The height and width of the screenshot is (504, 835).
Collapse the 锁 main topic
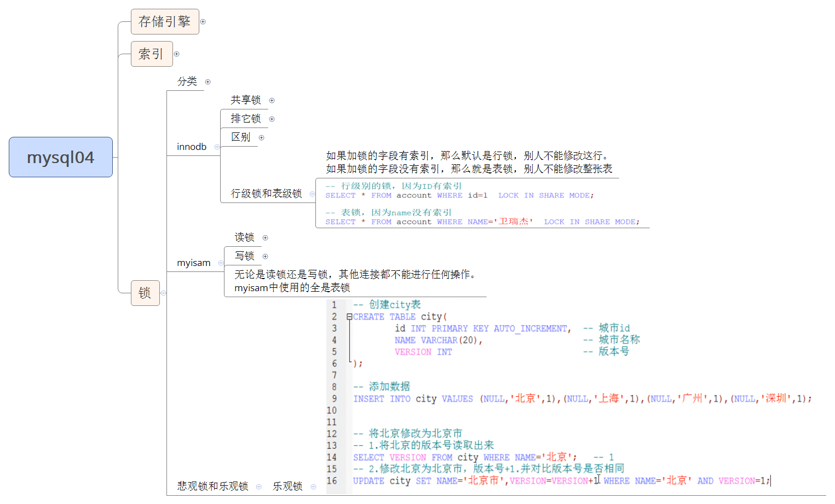tap(164, 293)
